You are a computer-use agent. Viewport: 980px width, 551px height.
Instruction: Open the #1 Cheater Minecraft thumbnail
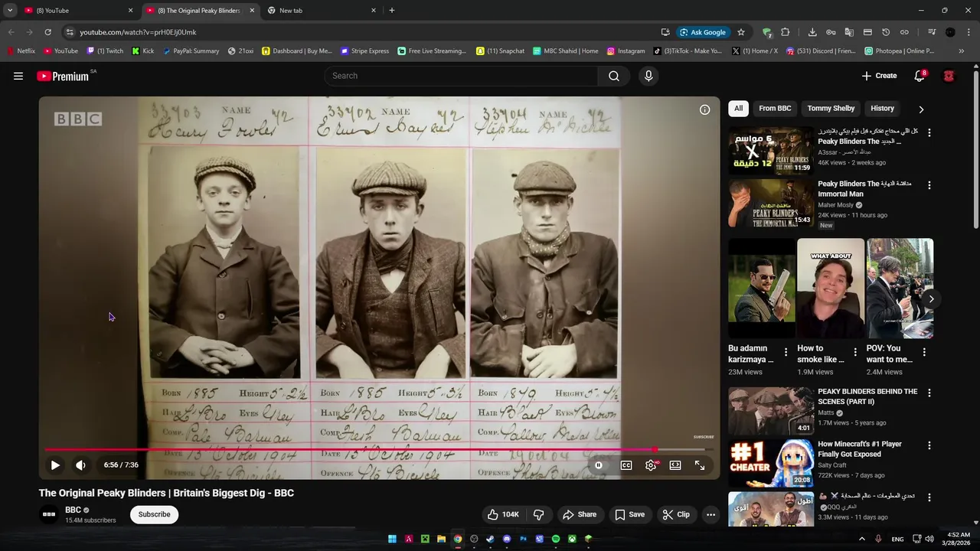click(771, 463)
